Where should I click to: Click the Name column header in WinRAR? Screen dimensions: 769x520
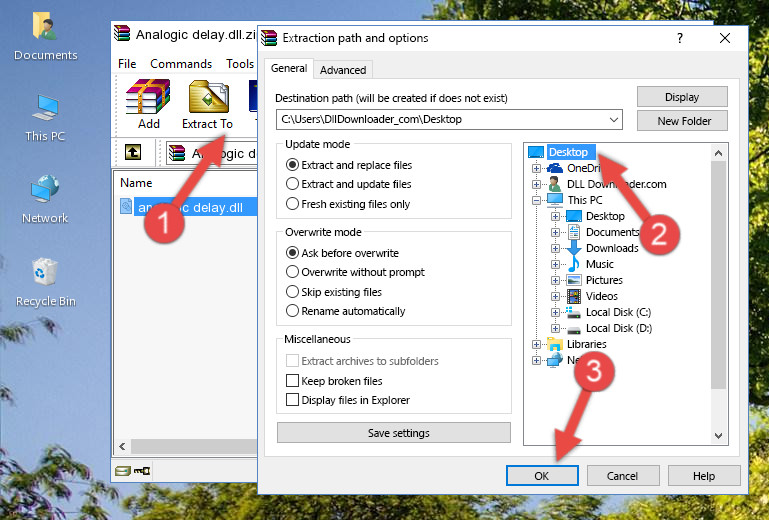136,183
